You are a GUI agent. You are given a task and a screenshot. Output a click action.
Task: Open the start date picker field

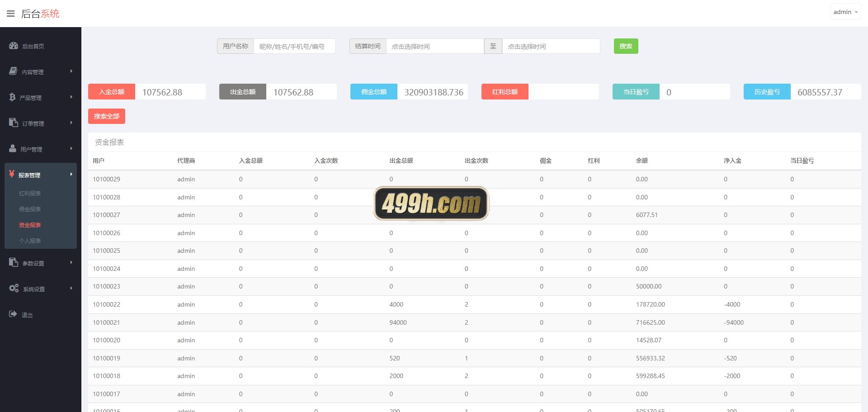(435, 46)
